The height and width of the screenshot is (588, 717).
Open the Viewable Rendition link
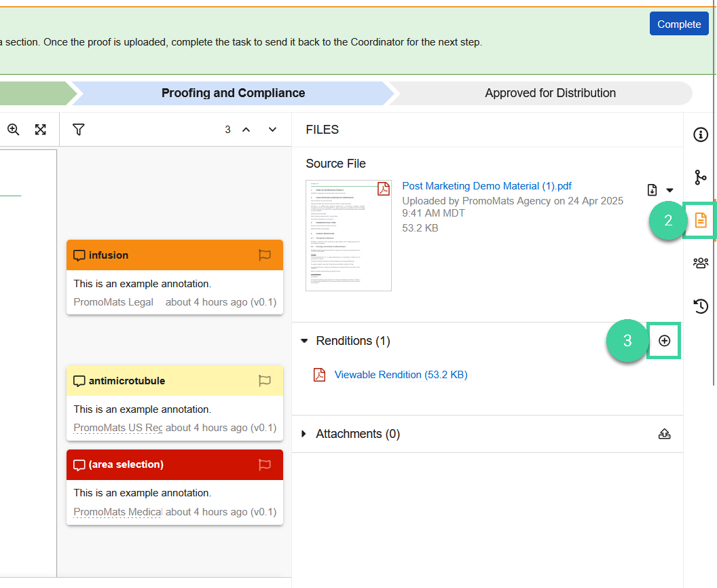(399, 374)
